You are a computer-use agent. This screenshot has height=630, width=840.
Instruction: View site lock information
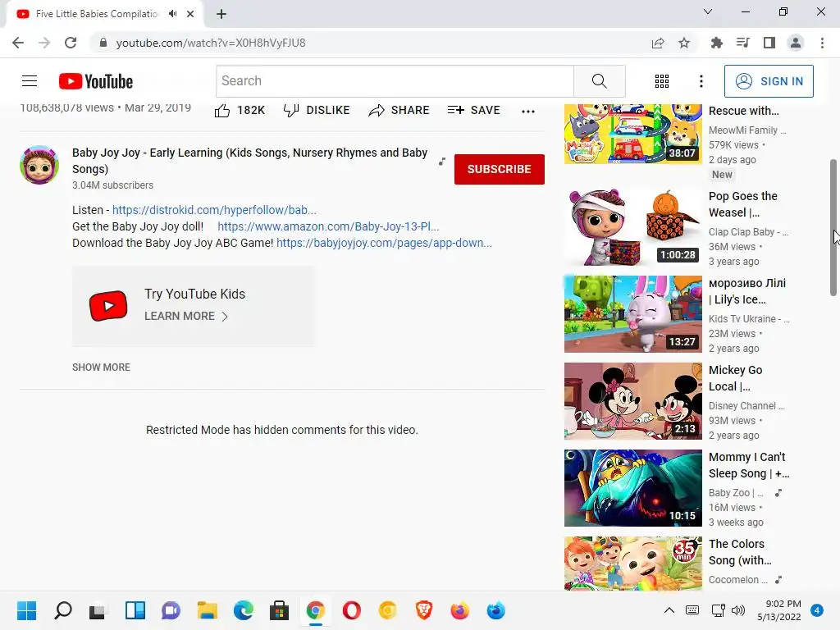click(x=103, y=43)
